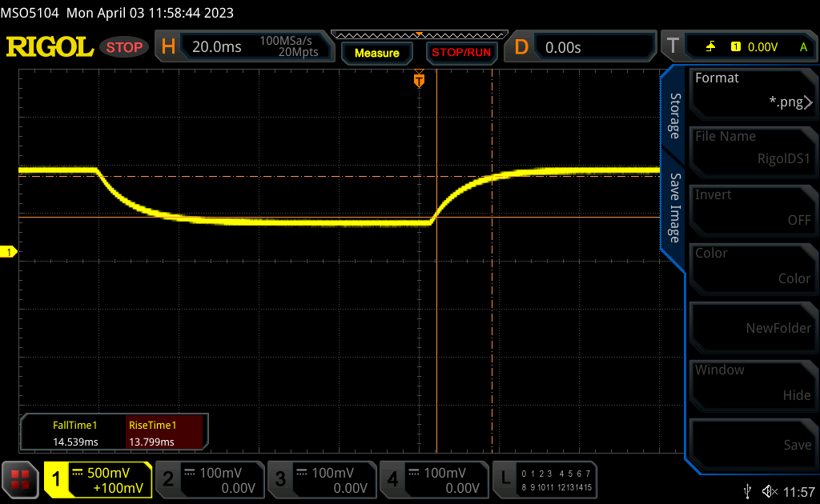
Task: Switch to the Storage tab
Action: (x=675, y=116)
